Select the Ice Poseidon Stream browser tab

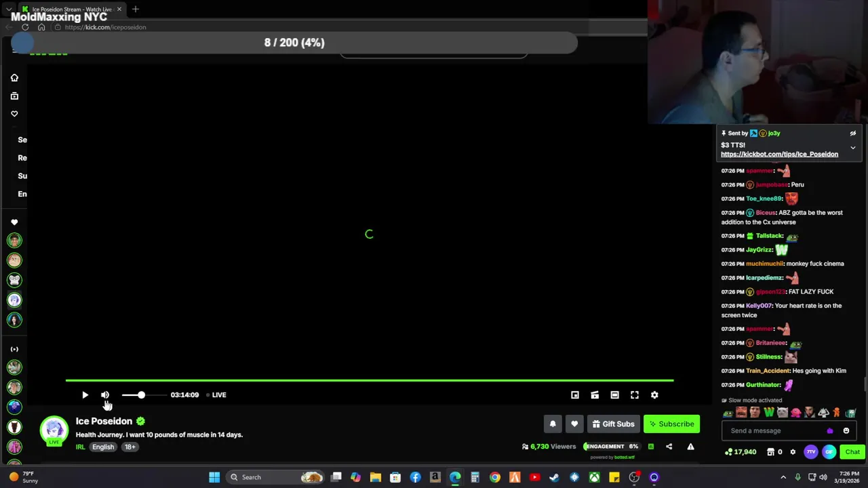pyautogui.click(x=71, y=9)
